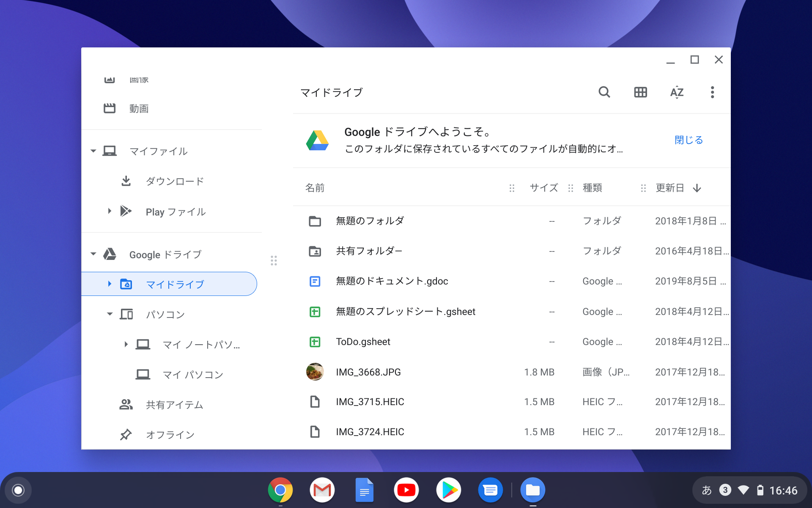Collapse the Google ドライブ tree section
812x508 pixels.
pyautogui.click(x=93, y=254)
